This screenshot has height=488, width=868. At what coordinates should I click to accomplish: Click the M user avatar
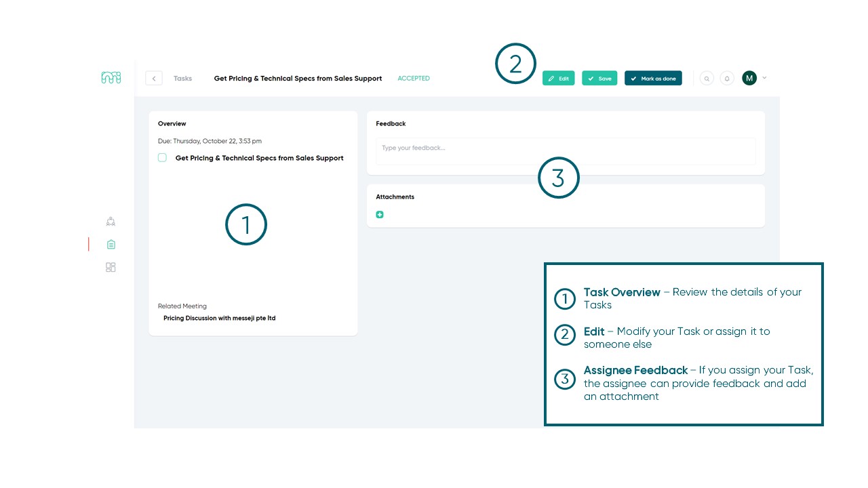coord(749,78)
